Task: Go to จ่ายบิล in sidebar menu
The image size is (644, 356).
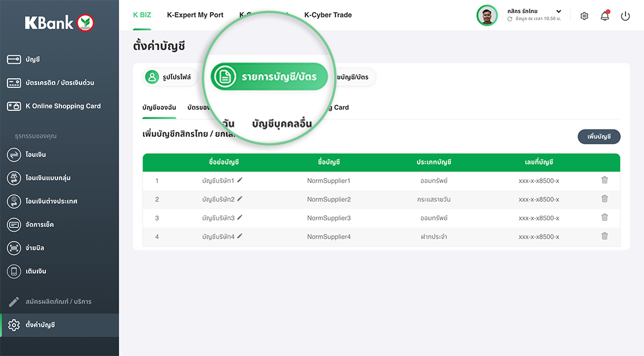Action: coord(34,248)
